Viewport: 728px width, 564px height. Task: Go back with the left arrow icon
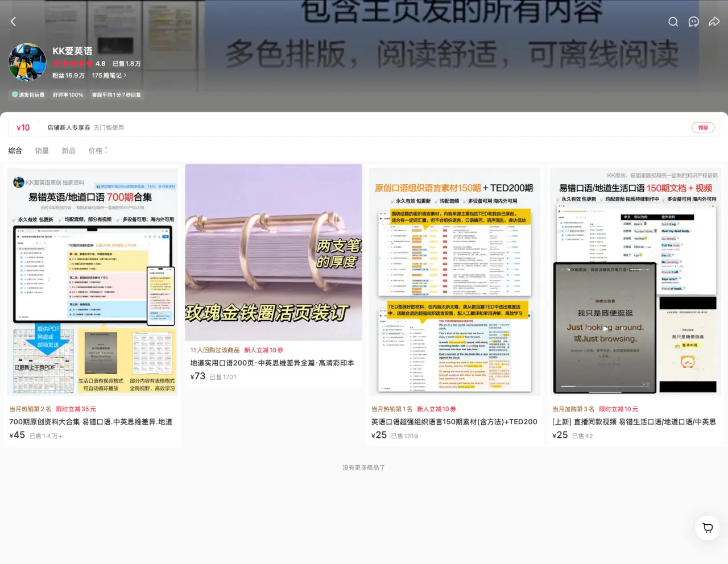13,22
